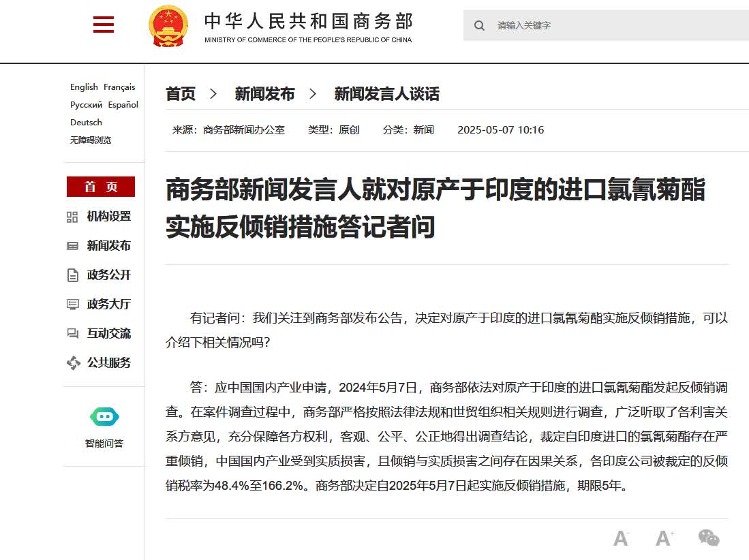Share the article via WeChat icon
This screenshot has width=749, height=560.
point(708,538)
